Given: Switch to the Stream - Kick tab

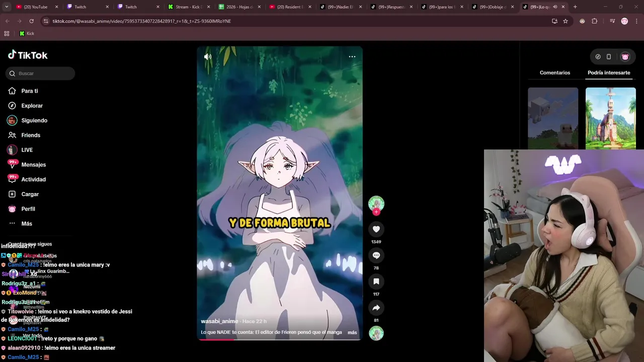Looking at the screenshot, I should click(x=188, y=7).
